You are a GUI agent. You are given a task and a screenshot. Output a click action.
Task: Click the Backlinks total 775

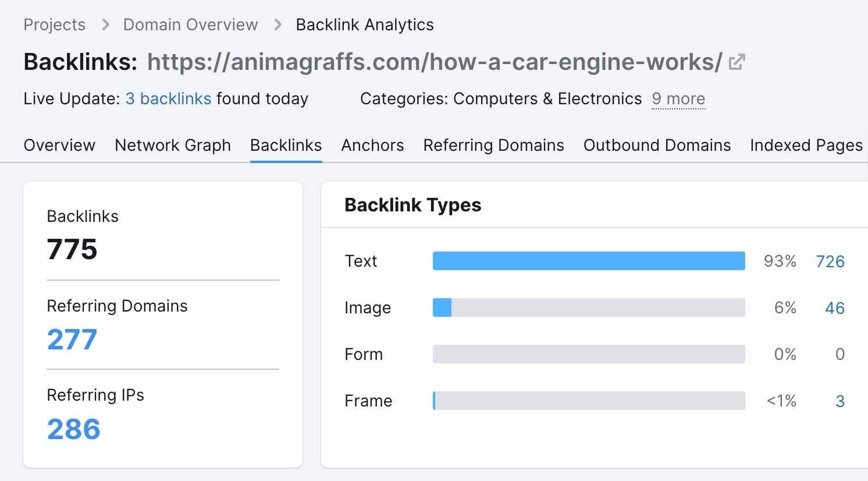pos(72,249)
